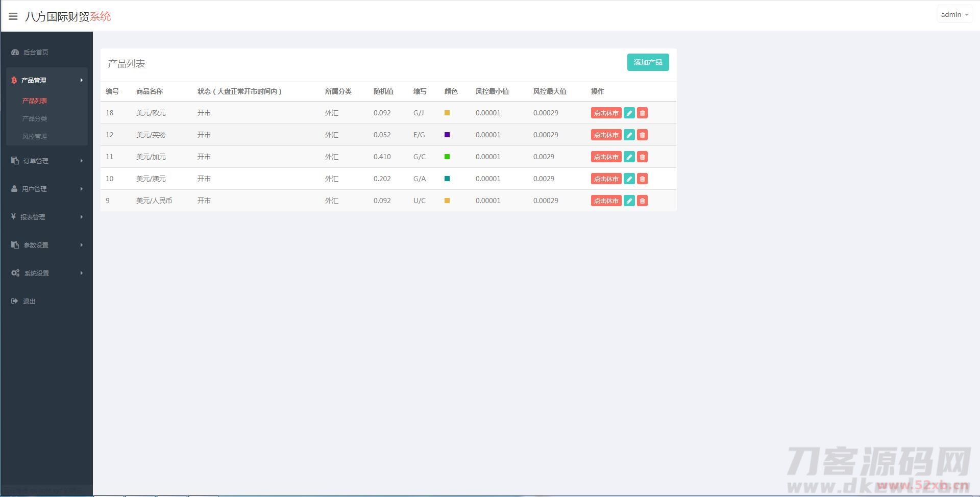Click the 商品名称 column header

tap(149, 91)
